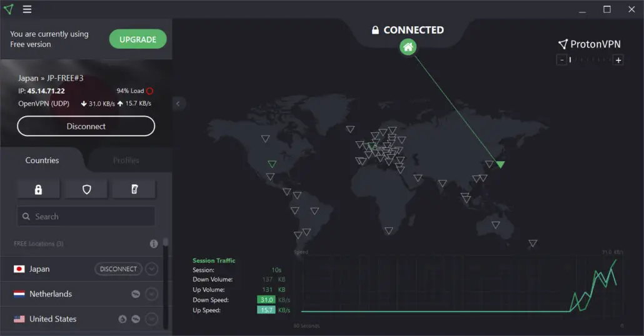Click United States P2P arrows icon

[x=136, y=319]
